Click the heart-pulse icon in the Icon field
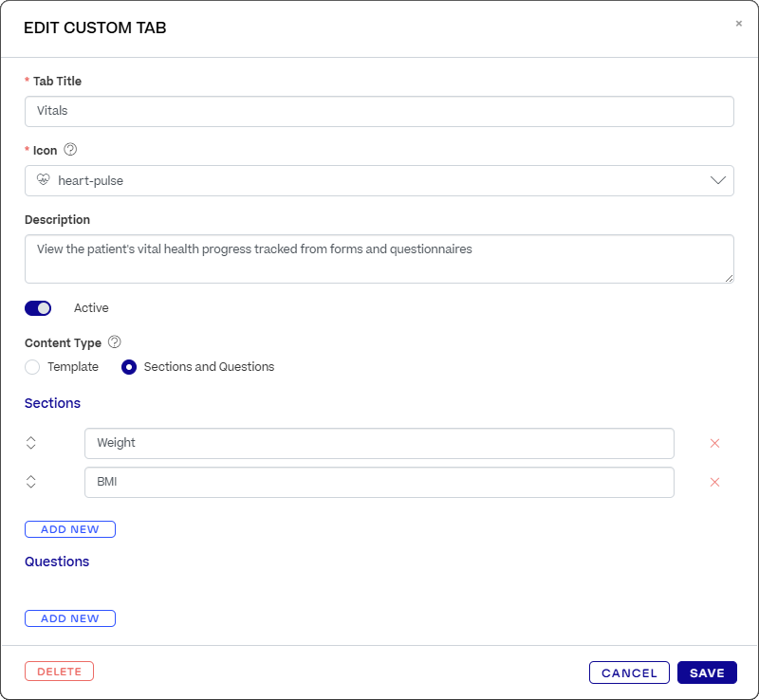This screenshot has width=759, height=700. tap(43, 180)
